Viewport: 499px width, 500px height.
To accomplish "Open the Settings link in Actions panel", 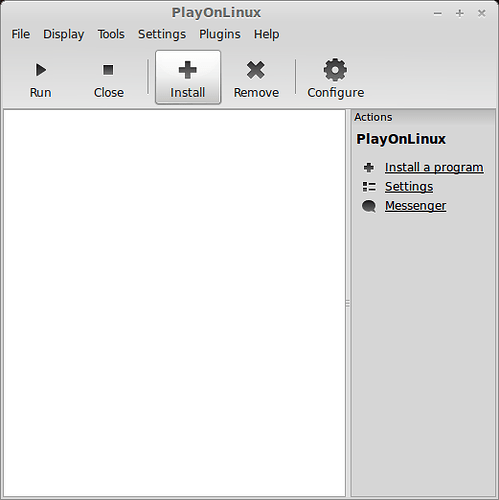I will [x=409, y=187].
